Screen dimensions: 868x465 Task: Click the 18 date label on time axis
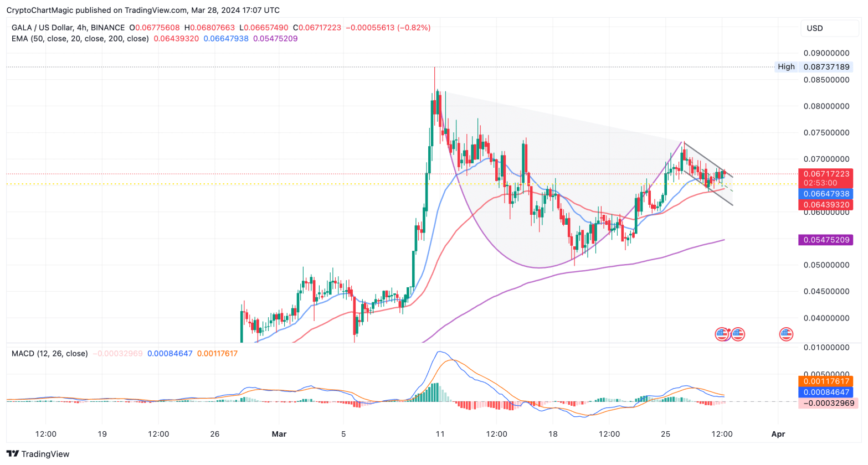click(x=552, y=434)
